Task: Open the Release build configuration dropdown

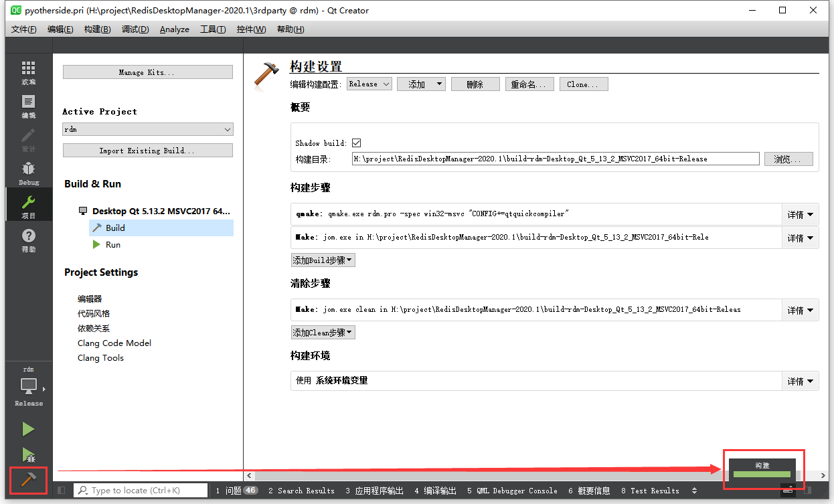Action: [369, 84]
